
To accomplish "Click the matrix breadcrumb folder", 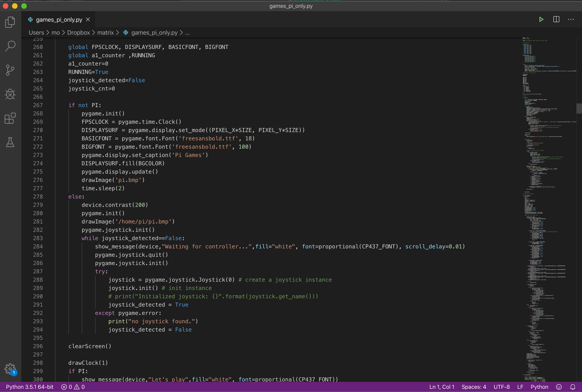I will click(105, 32).
